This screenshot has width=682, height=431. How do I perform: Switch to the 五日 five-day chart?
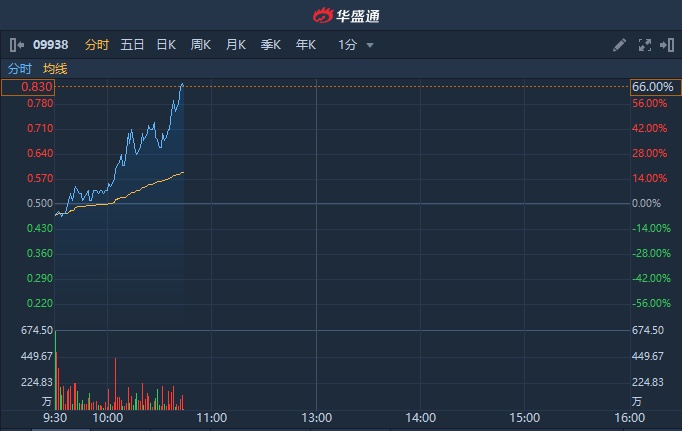132,45
